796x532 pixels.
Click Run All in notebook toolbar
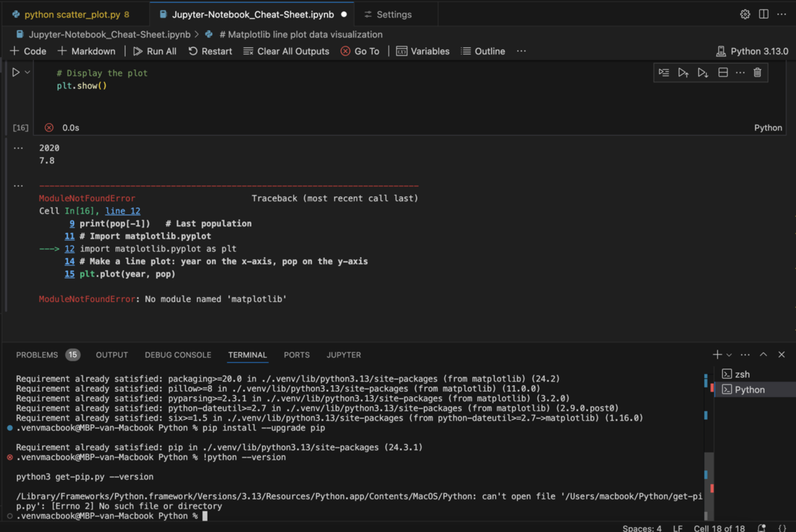point(154,51)
